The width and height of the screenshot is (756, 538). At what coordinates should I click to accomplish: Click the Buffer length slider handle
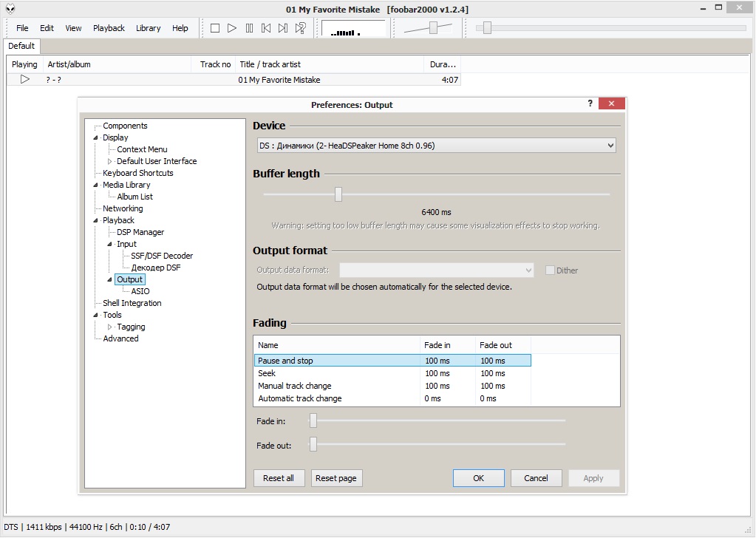[338, 194]
